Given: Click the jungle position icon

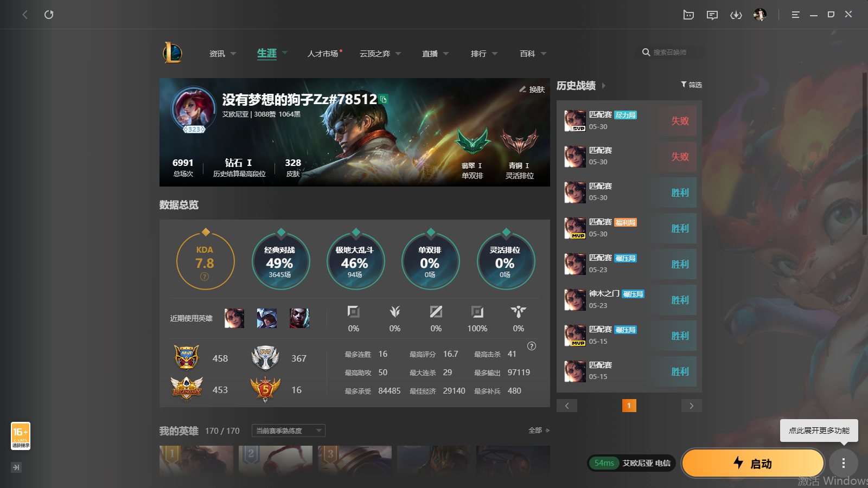Looking at the screenshot, I should click(395, 312).
